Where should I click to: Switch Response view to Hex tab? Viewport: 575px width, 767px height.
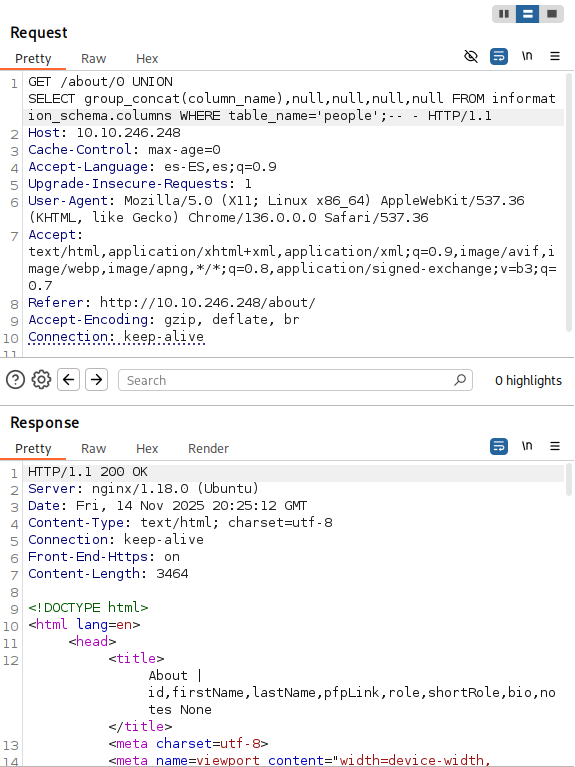(147, 449)
